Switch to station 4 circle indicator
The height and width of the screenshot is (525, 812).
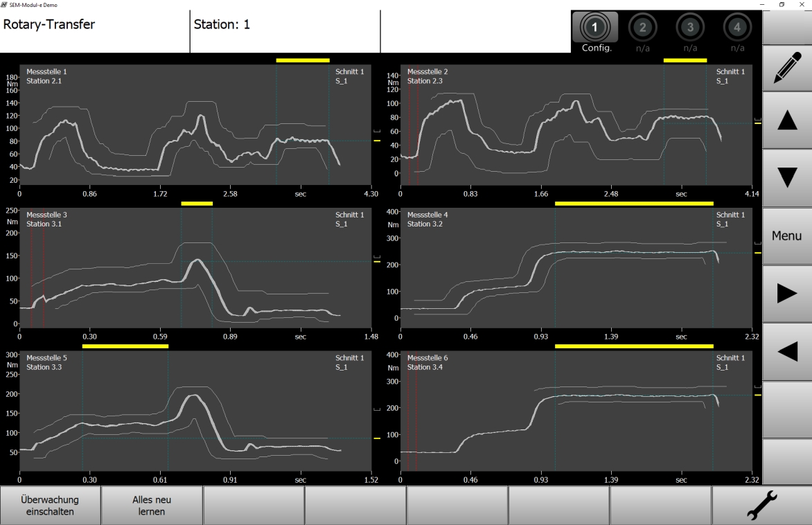pos(737,28)
